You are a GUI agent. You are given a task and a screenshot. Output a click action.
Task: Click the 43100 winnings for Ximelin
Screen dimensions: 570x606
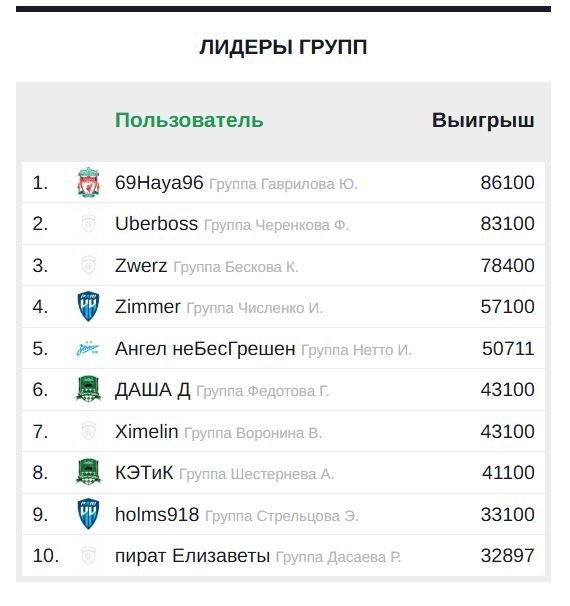point(507,431)
